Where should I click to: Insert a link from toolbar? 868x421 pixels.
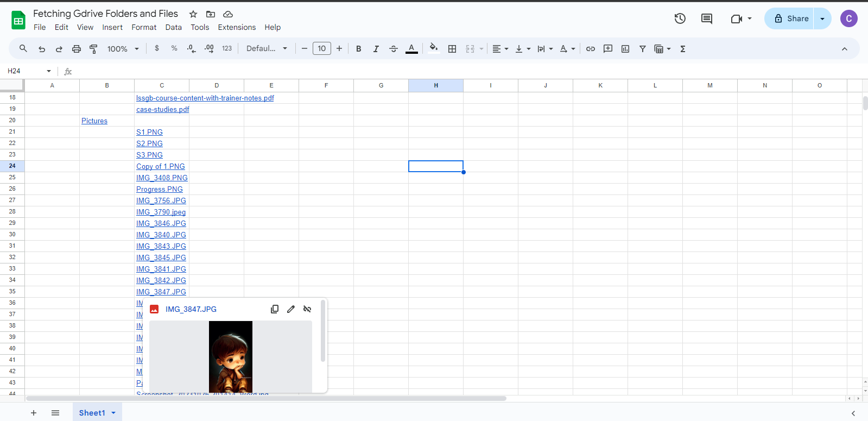[591, 49]
